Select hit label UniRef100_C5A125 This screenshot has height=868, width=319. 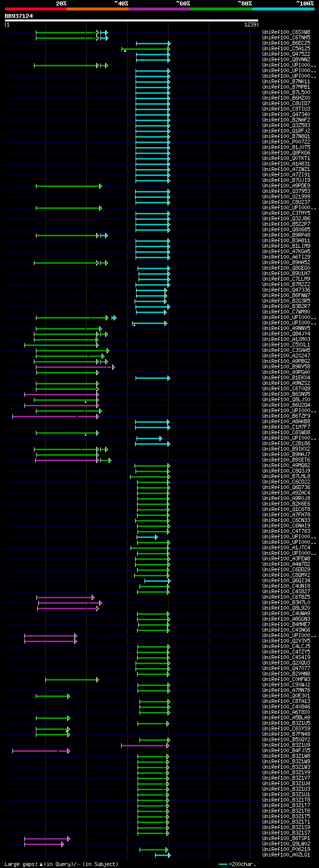pyautogui.click(x=286, y=49)
